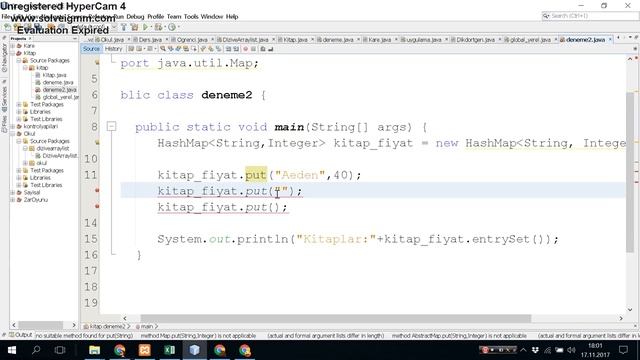Open the Windows Start menu
Viewport: 640px width, 360px height.
11,350
